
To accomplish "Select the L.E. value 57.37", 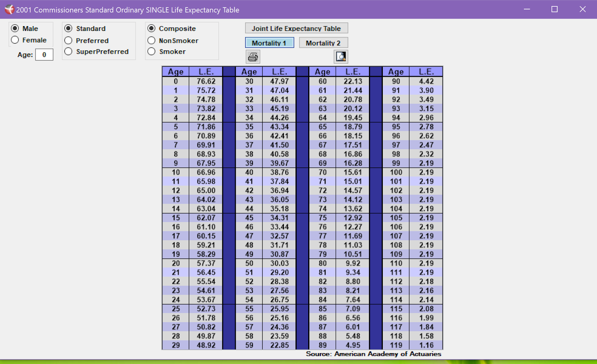I will [x=206, y=263].
